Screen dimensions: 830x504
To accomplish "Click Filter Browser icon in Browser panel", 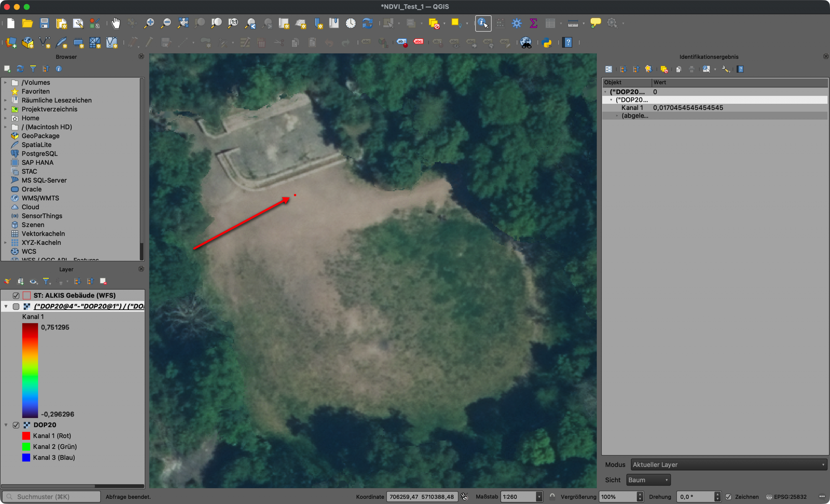I will click(x=33, y=69).
